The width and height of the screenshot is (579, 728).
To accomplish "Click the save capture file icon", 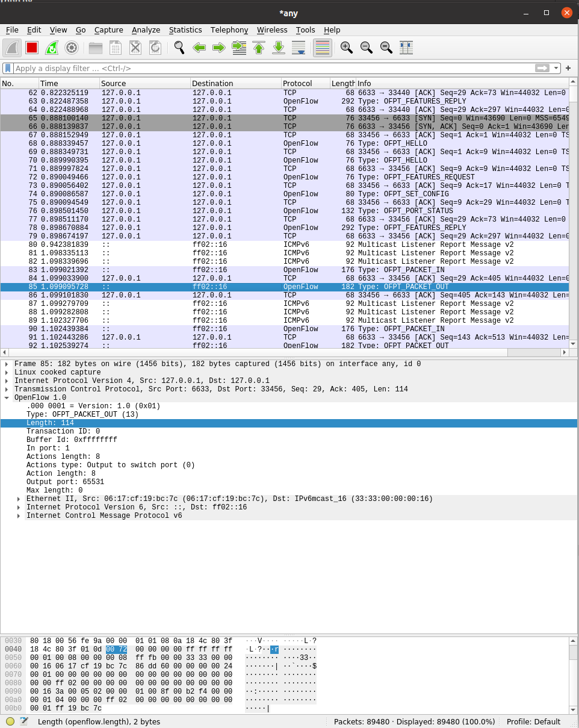I will (116, 48).
